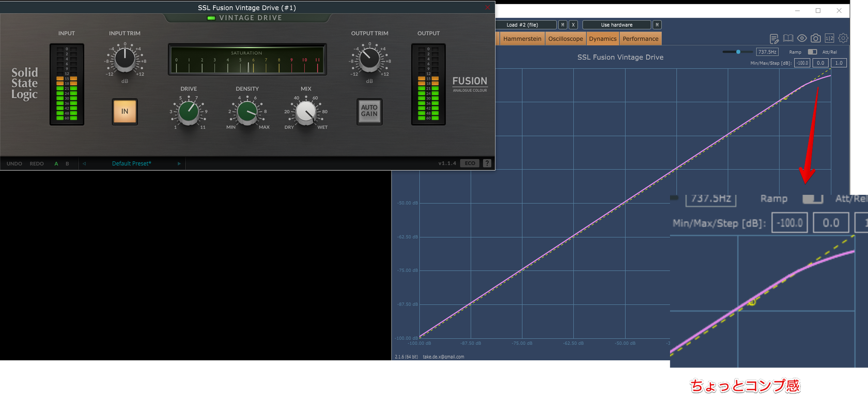868x397 pixels.
Task: Maximize the analyzer window
Action: coord(818,10)
